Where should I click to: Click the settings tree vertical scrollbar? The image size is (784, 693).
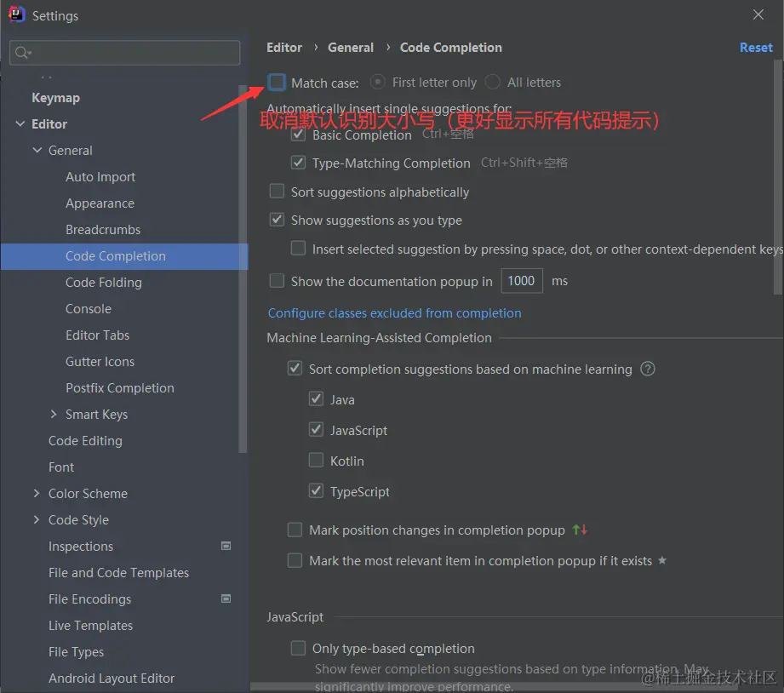coord(243,269)
